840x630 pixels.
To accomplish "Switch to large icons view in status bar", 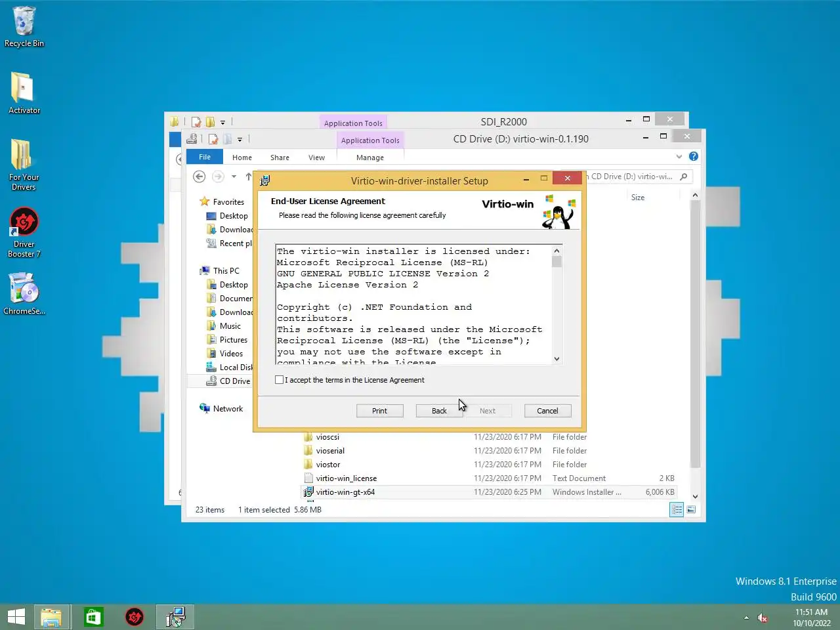I will tap(691, 510).
